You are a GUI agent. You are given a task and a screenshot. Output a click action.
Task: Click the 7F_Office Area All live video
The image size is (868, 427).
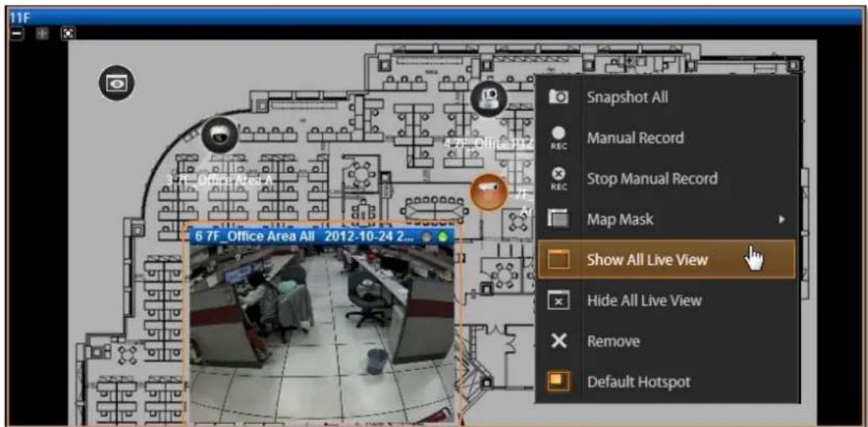click(x=322, y=334)
